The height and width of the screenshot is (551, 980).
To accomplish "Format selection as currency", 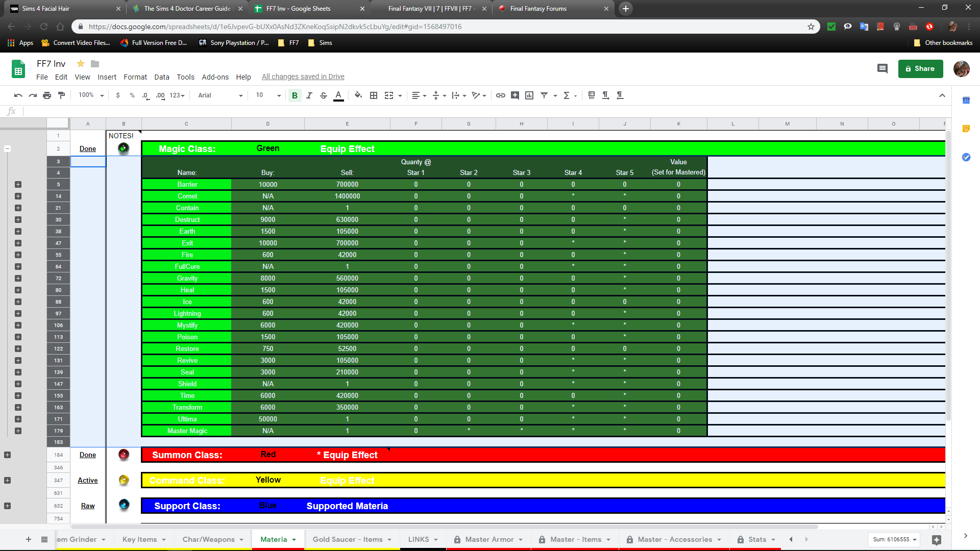I will pyautogui.click(x=118, y=95).
